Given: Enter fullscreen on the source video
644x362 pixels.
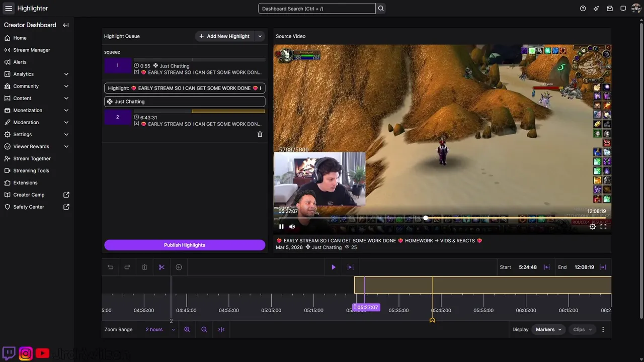Looking at the screenshot, I should click(603, 227).
